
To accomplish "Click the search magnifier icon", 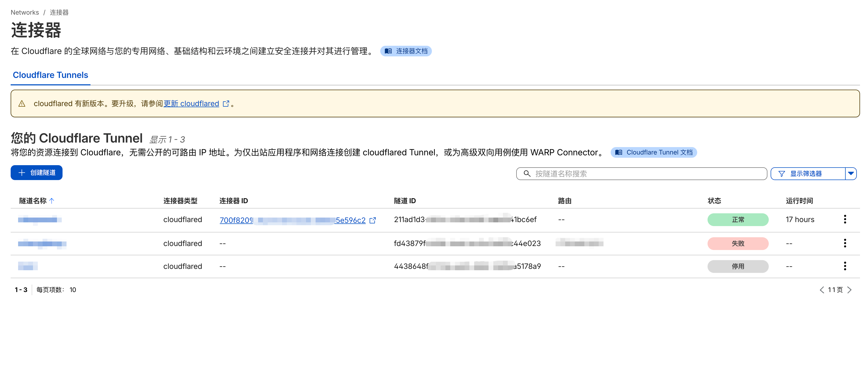I will (x=527, y=174).
